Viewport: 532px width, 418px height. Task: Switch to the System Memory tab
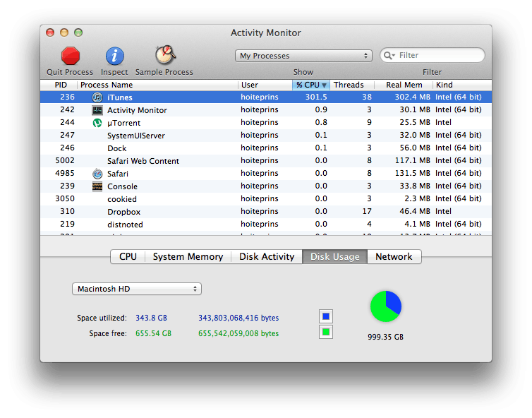point(188,257)
